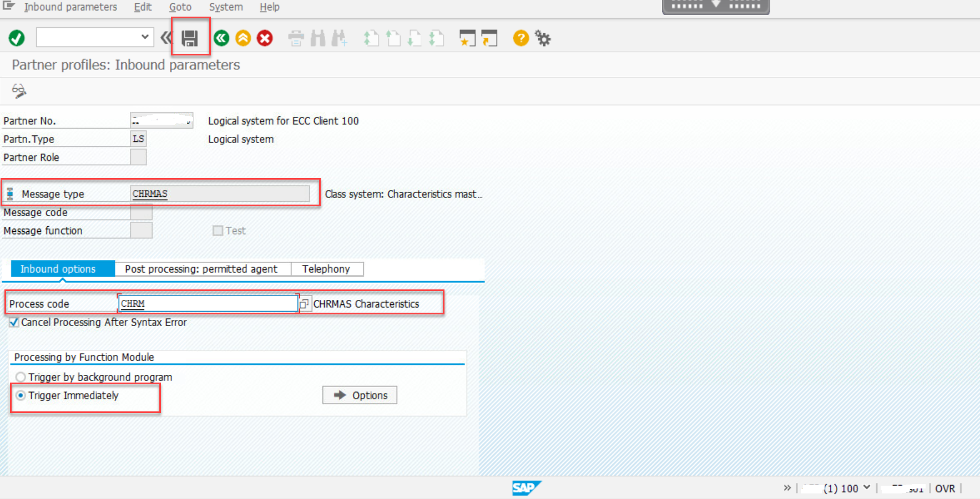Click the red Cancel icon
This screenshot has height=499, width=980.
point(265,38)
